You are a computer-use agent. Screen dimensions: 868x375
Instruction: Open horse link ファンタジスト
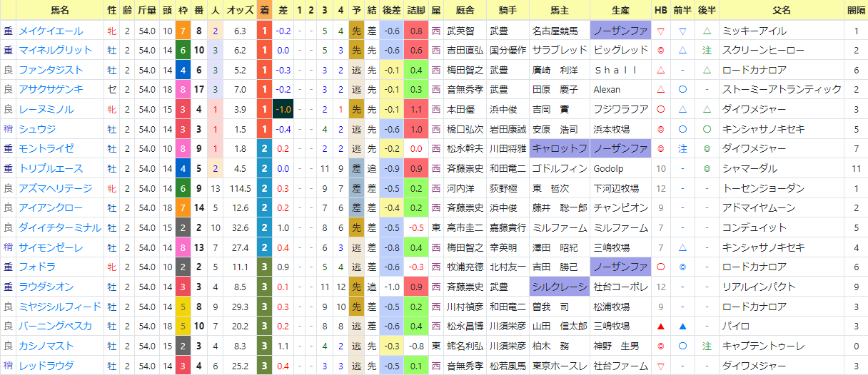coord(51,70)
